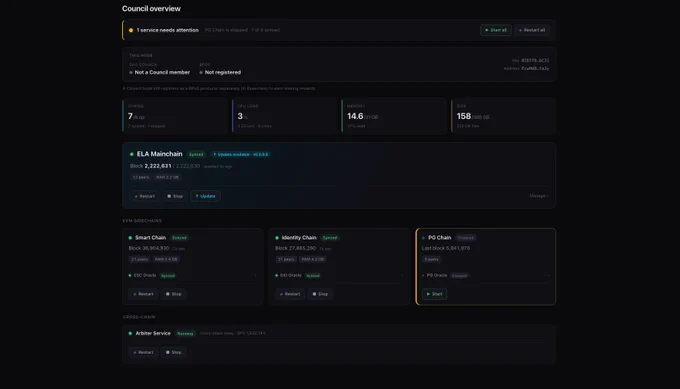Click the Smart Chain 21 peers tag
Viewport: 680px width, 389px height.
tap(140, 259)
